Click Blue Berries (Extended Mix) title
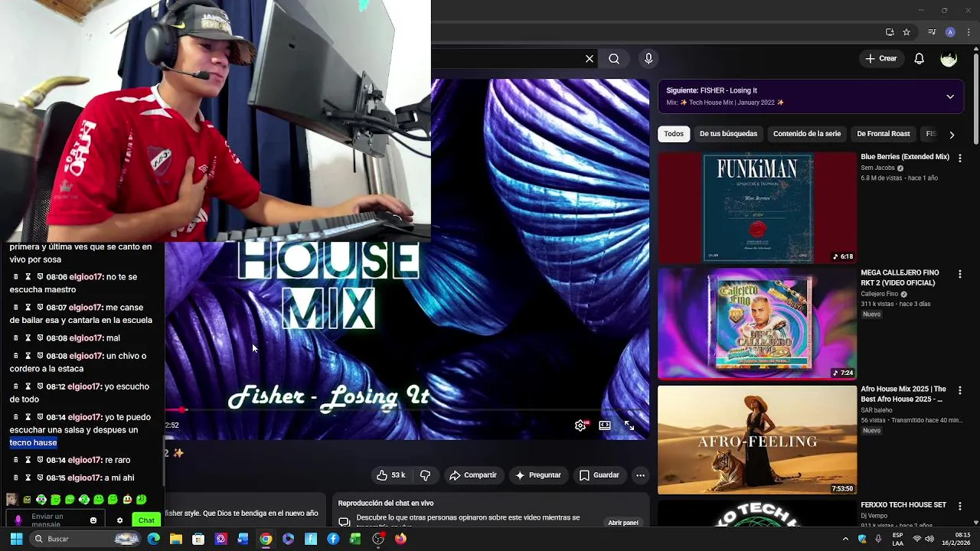Image resolution: width=980 pixels, height=551 pixels. [x=905, y=157]
